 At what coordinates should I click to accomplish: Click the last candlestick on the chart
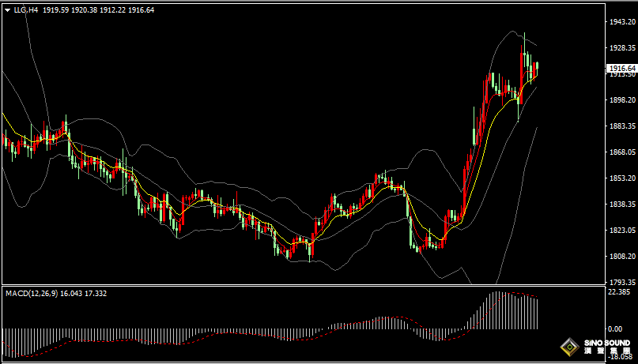point(537,70)
